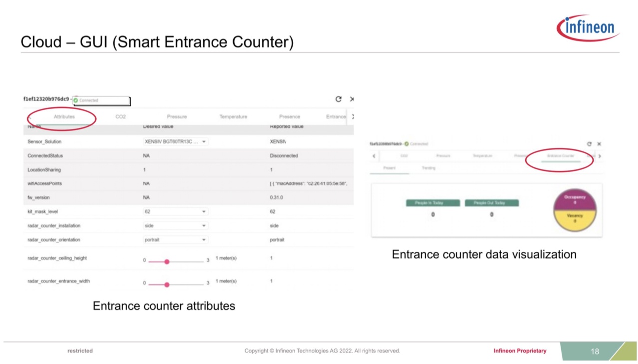Switch to the Pressure tab in attributes panel
The image size is (638, 364).
tap(177, 117)
